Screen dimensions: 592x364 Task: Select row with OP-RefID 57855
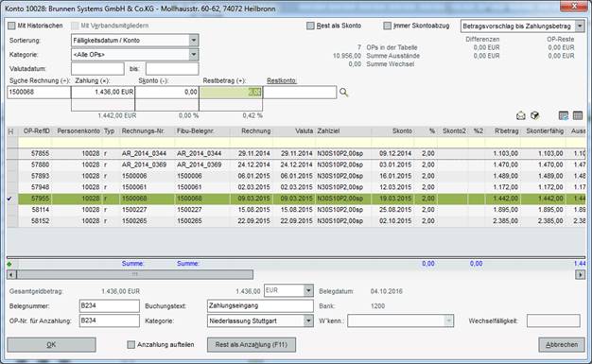pos(296,154)
